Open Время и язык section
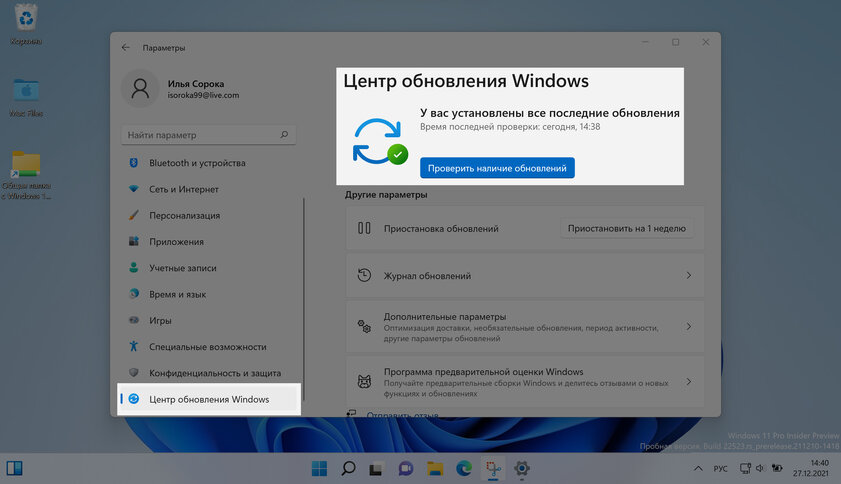Image resolution: width=841 pixels, height=484 pixels. (x=209, y=294)
